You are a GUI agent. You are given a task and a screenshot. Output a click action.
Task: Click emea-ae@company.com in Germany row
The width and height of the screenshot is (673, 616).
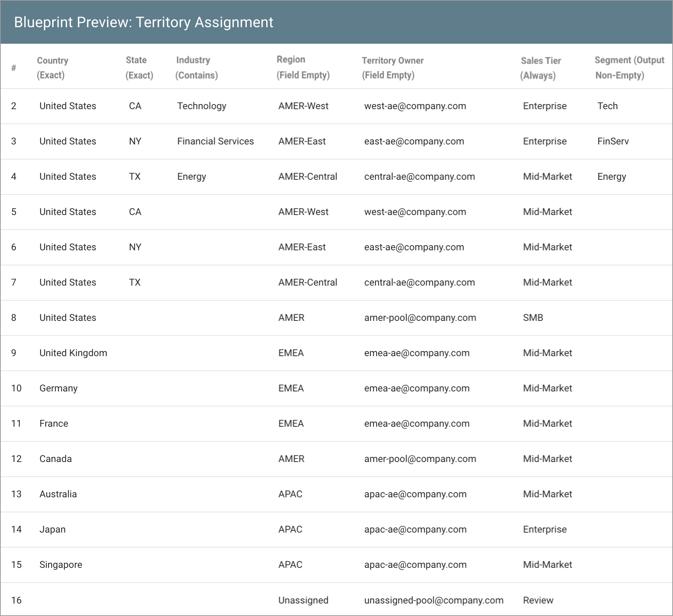click(417, 388)
